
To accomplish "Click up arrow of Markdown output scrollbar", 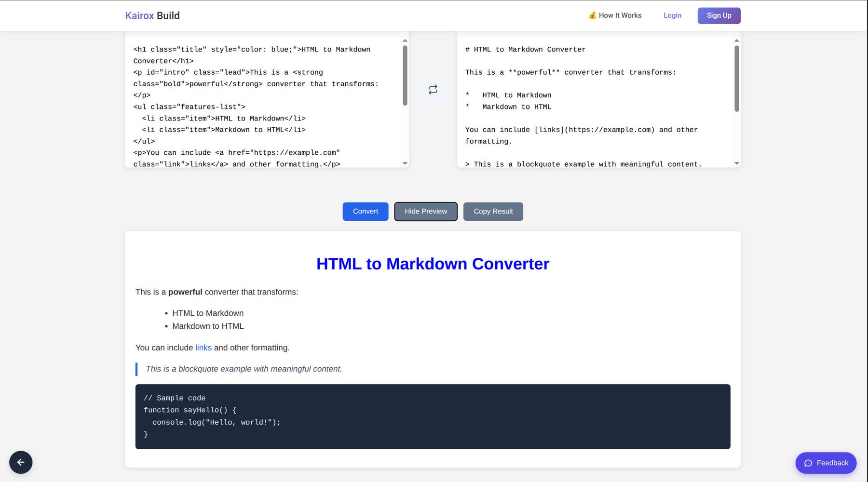I will point(736,40).
